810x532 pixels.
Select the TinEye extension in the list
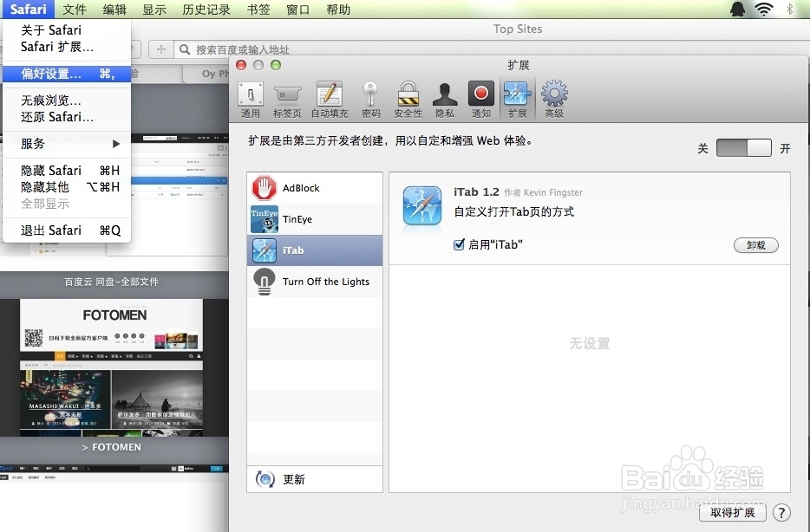315,219
